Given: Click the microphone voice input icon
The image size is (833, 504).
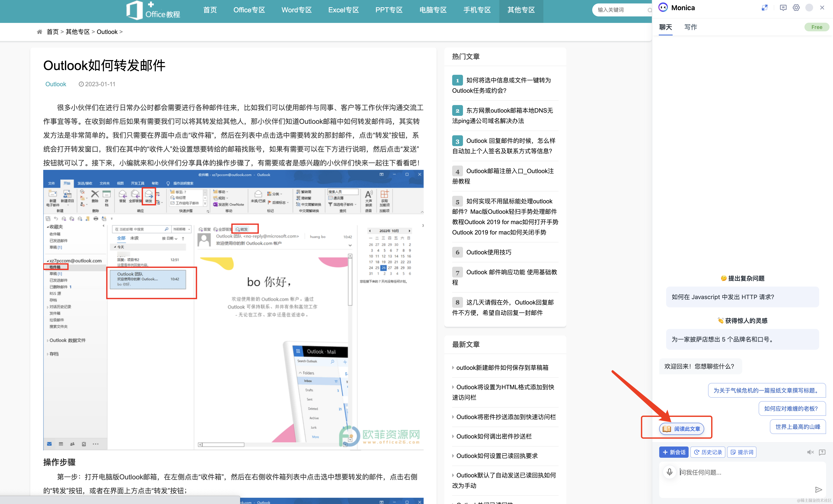Looking at the screenshot, I should click(669, 472).
